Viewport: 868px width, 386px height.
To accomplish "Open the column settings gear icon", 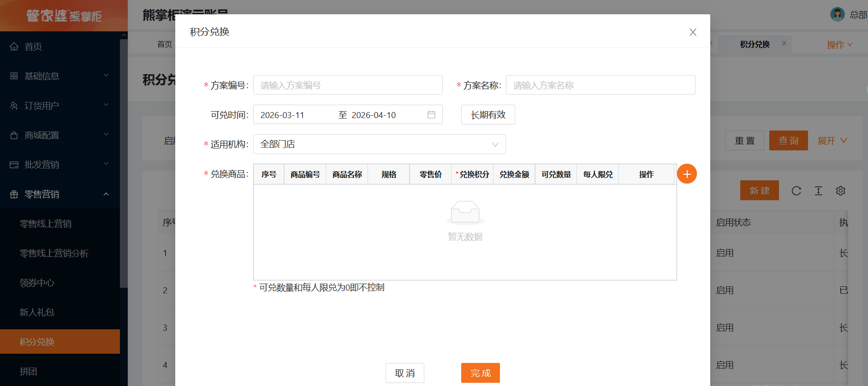I will click(840, 191).
